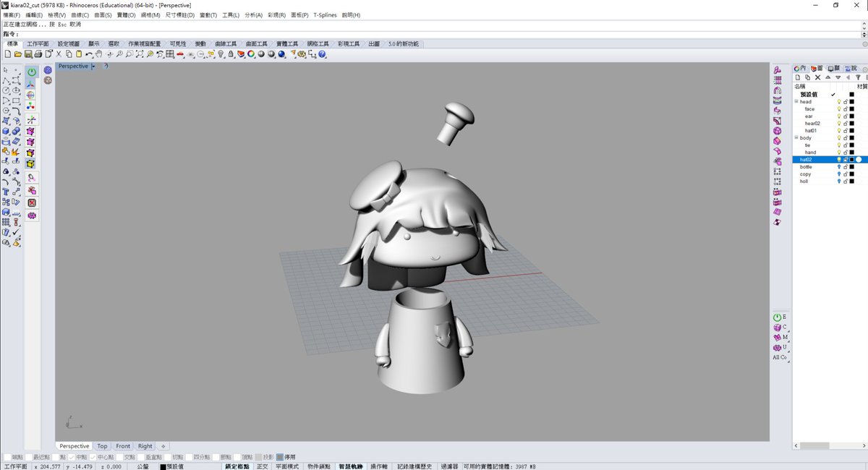
Task: Select the Pan hand icon
Action: click(98, 54)
